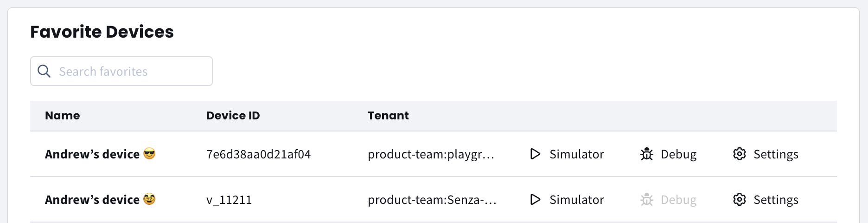The image size is (868, 223).
Task: Select the device ID 7e6d38aa0d21af04
Action: tap(258, 154)
